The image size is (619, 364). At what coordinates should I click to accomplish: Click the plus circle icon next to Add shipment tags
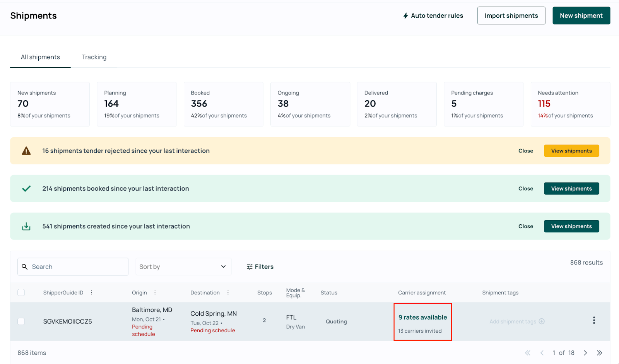tap(542, 321)
